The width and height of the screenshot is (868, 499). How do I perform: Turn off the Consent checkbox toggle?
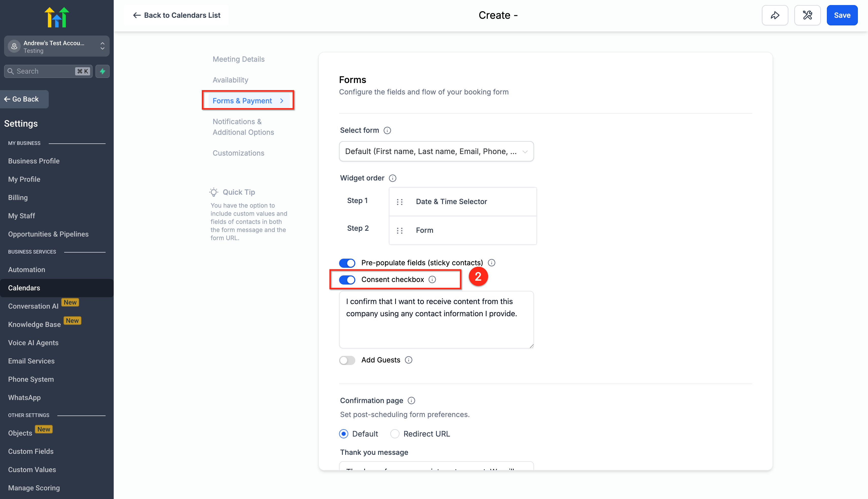(347, 280)
